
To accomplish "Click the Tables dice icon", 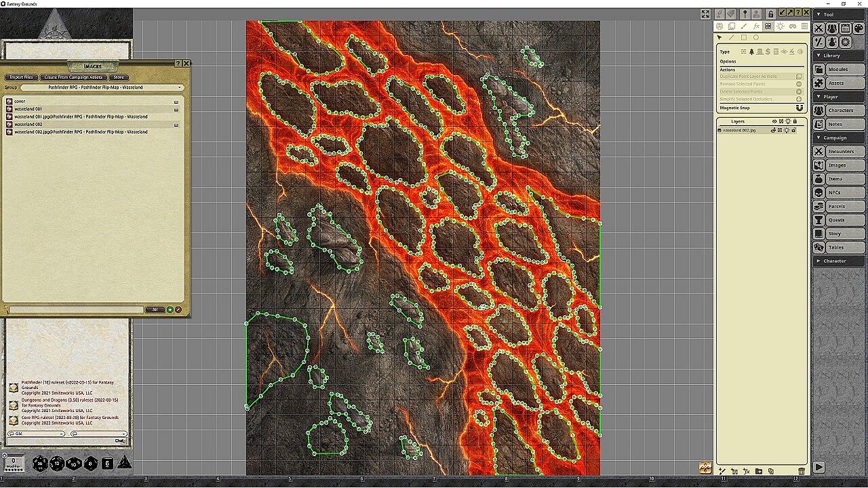I will coord(819,247).
